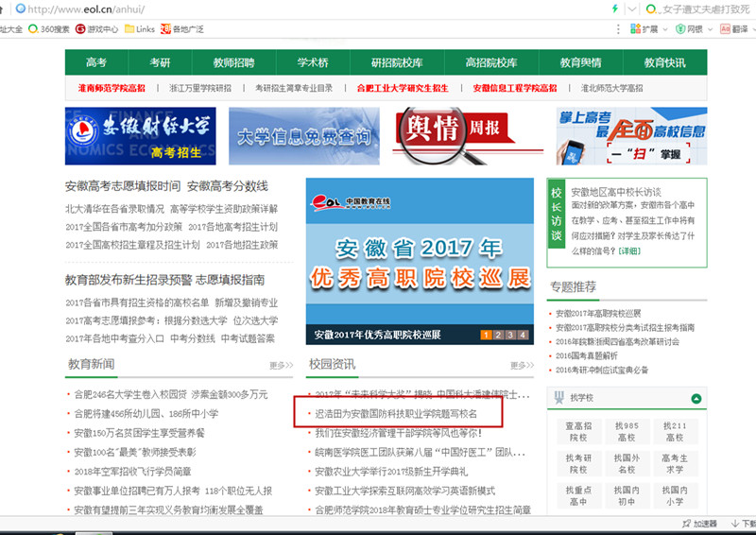Open the 网银 online banking toolbar icon
The width and height of the screenshot is (756, 535).
coord(679,29)
